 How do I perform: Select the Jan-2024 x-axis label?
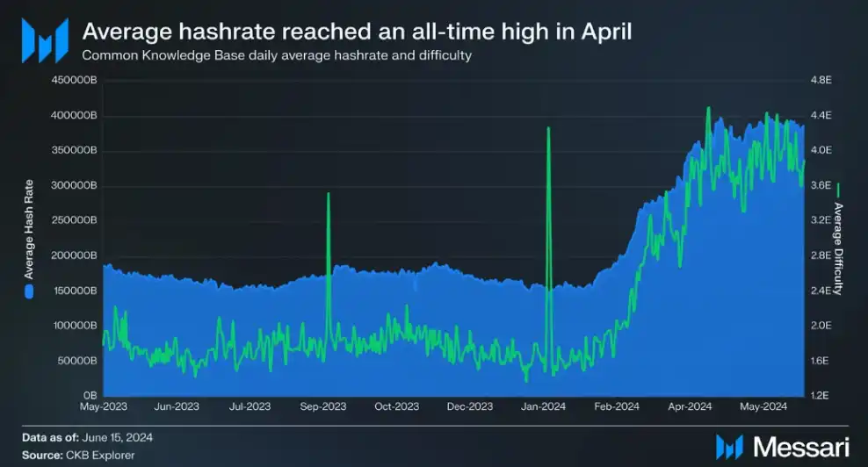[x=543, y=406]
